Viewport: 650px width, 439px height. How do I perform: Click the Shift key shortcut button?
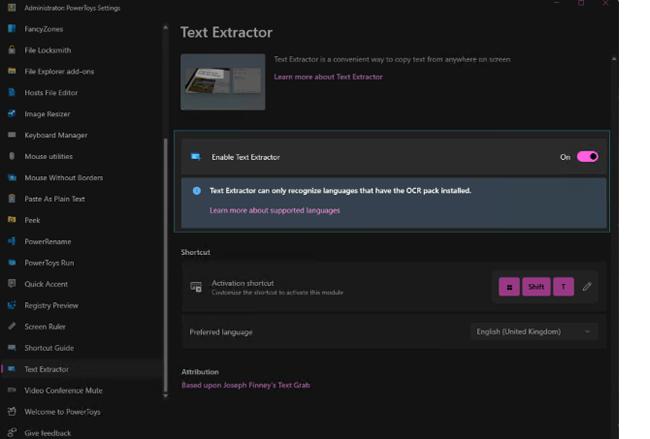(x=536, y=286)
